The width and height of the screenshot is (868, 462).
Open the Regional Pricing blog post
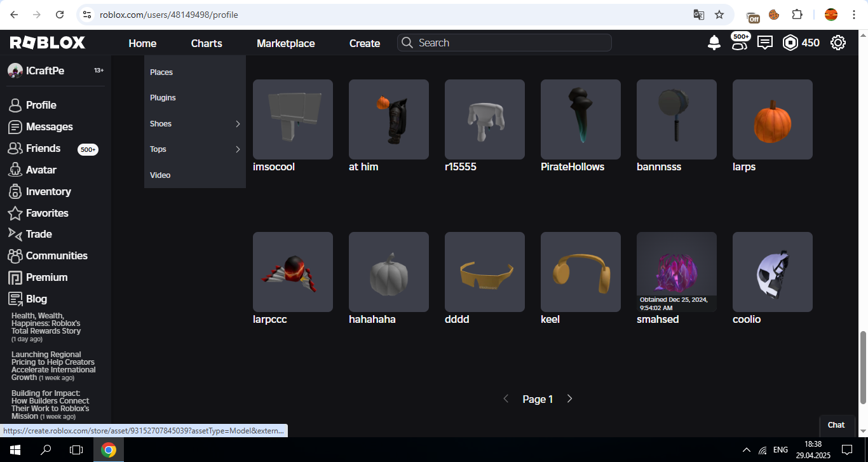[x=53, y=365]
